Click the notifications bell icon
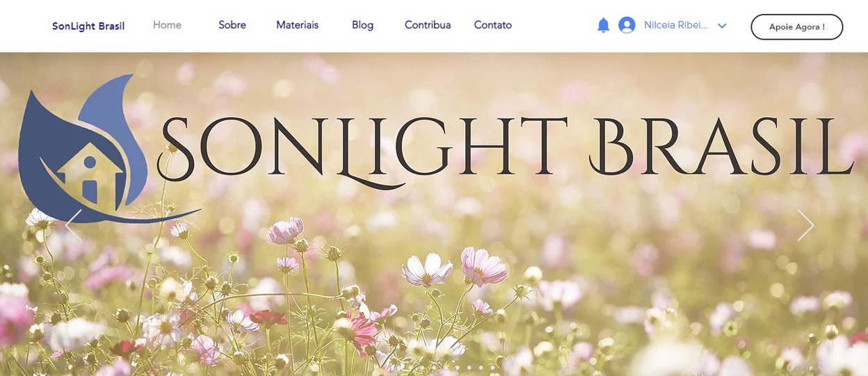The width and height of the screenshot is (868, 376). (603, 26)
